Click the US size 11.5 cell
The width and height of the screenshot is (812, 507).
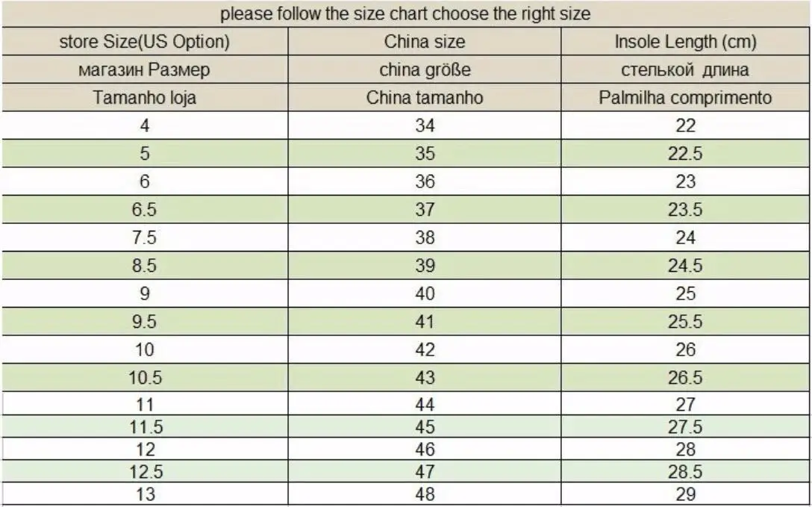pos(145,426)
